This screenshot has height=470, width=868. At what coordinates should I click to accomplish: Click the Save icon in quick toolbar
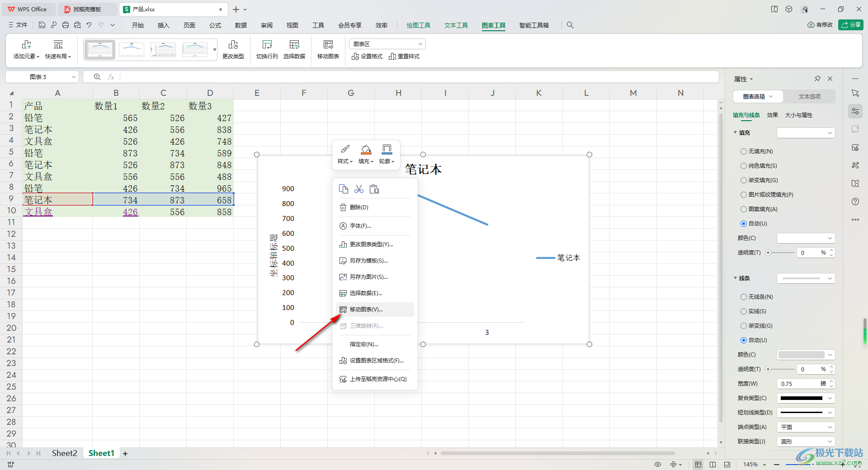[x=42, y=25]
